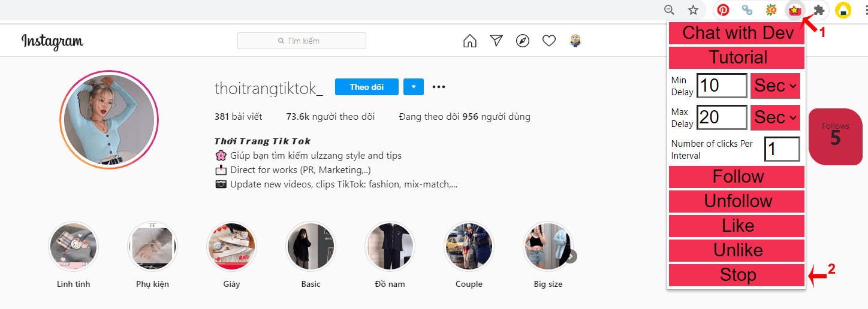The height and width of the screenshot is (309, 868).
Task: Click the thoitrangtiktok_ username heading
Action: tap(269, 88)
